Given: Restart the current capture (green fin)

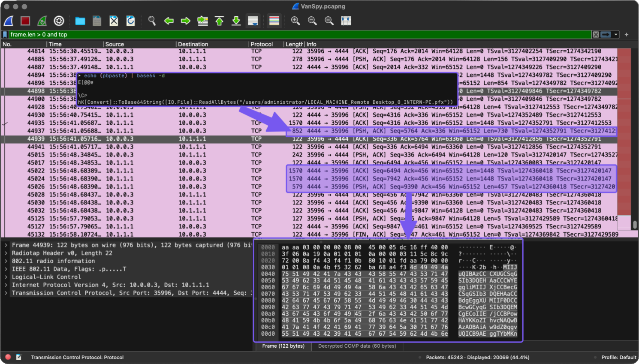Looking at the screenshot, I should (42, 21).
